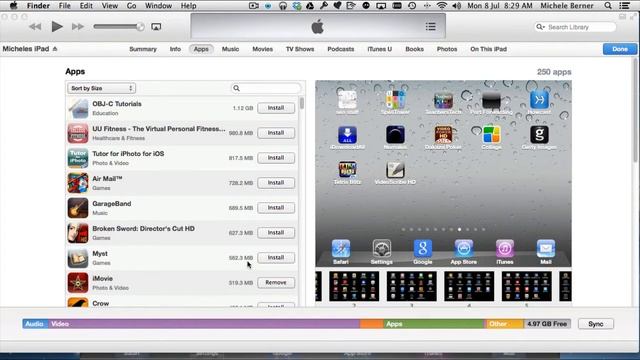
Task: Select the Settings icon in iPad dock
Action: click(x=382, y=249)
